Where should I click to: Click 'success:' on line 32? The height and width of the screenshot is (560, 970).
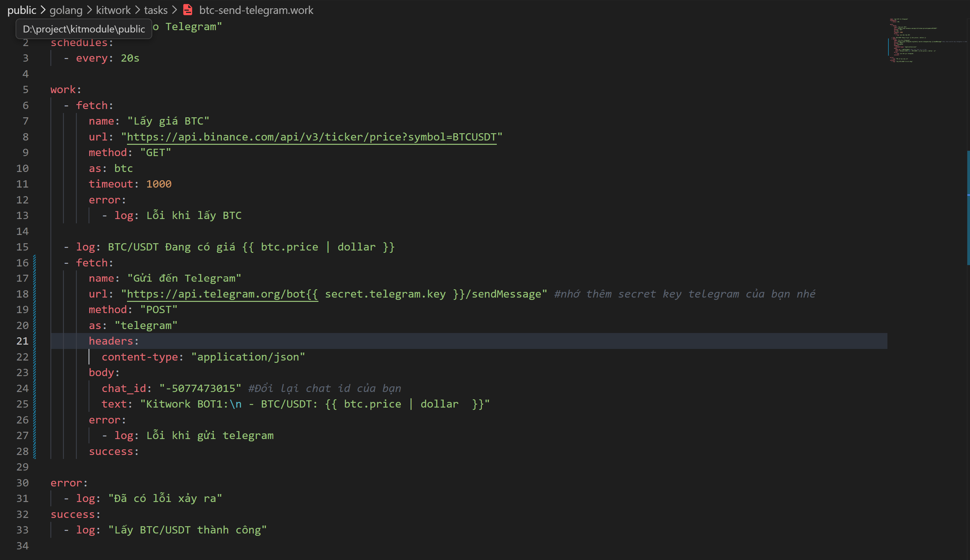[x=74, y=514]
